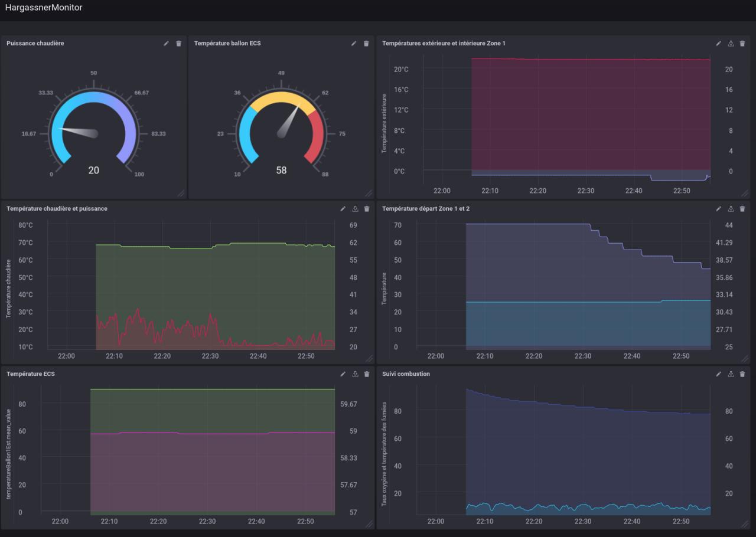The width and height of the screenshot is (756, 537).
Task: Download Température départ Zone 1 et 2 data
Action: 731,208
